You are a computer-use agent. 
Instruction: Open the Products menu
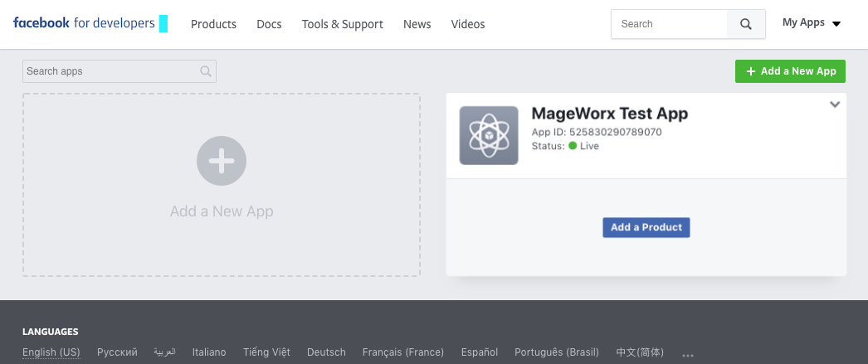(213, 24)
